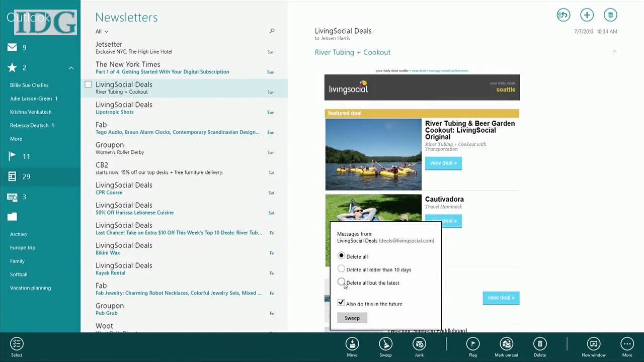The image size is (644, 362).
Task: Select the Delete all radio option
Action: pyautogui.click(x=341, y=256)
